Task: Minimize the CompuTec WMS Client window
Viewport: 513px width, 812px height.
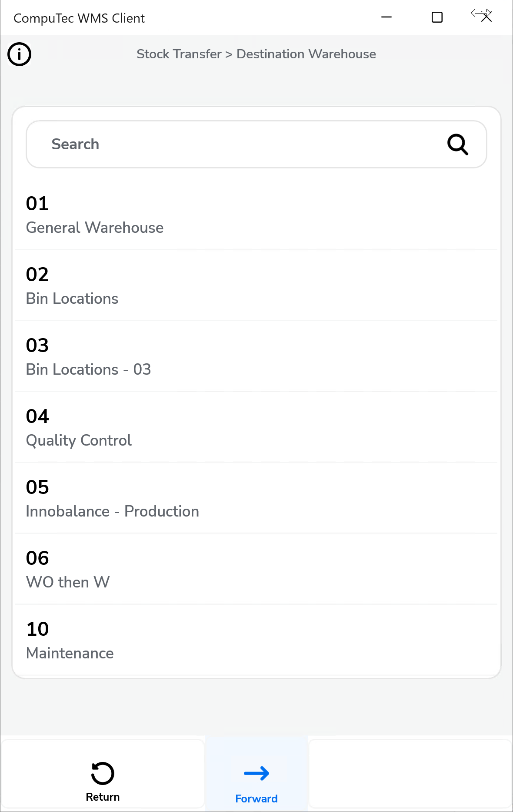Action: [386, 17]
